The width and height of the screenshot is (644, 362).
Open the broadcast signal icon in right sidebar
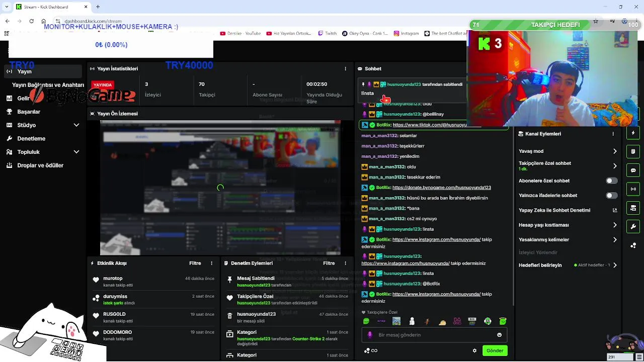click(633, 189)
